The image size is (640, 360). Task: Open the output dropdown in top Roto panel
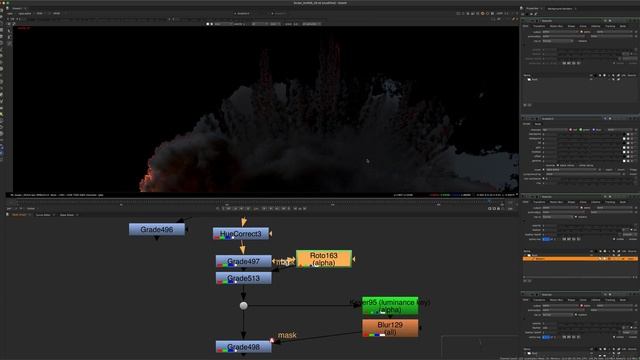pos(560,32)
